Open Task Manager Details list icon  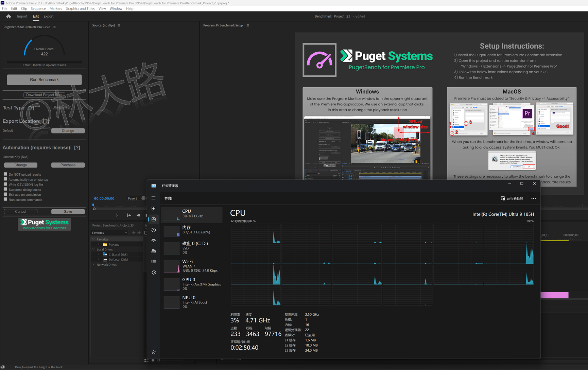(154, 262)
